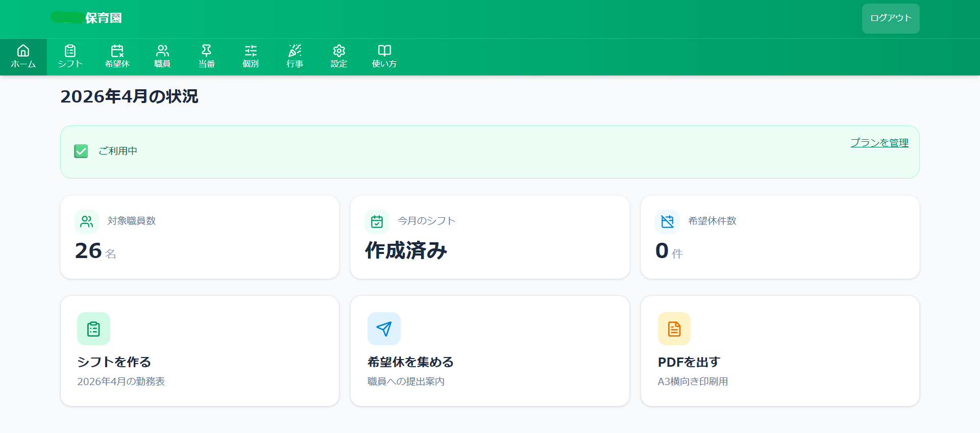Click the 希望休件数 label
This screenshot has width=980, height=433.
(x=712, y=221)
